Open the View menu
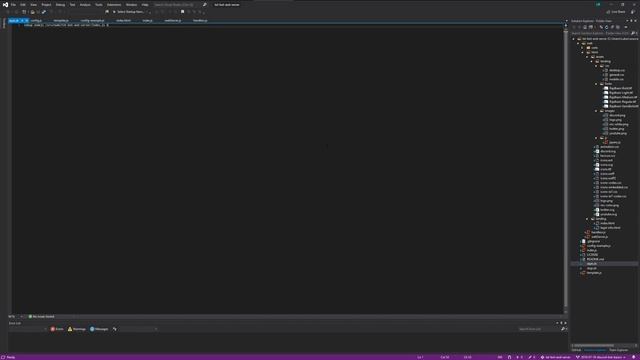The height and width of the screenshot is (360, 640). tap(33, 4)
